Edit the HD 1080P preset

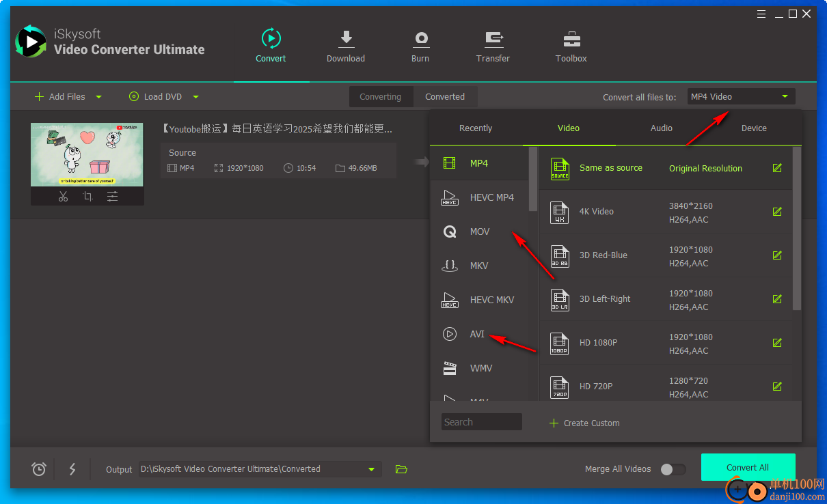777,343
